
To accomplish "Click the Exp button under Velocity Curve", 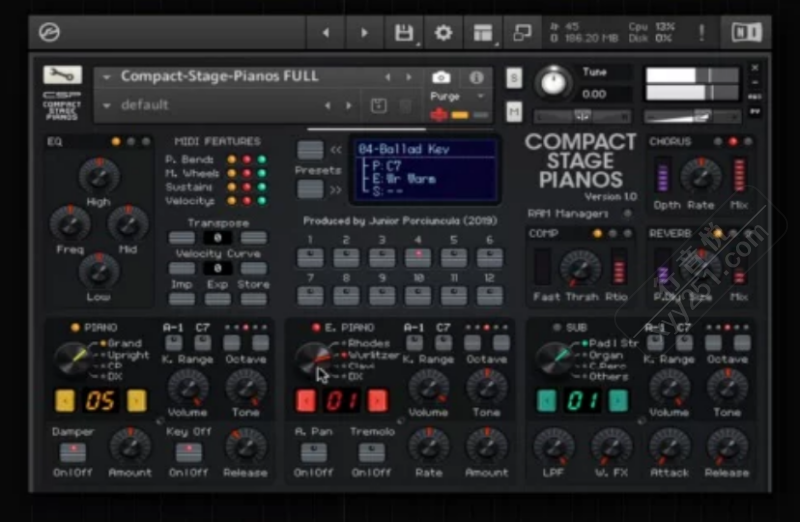I will (x=217, y=299).
